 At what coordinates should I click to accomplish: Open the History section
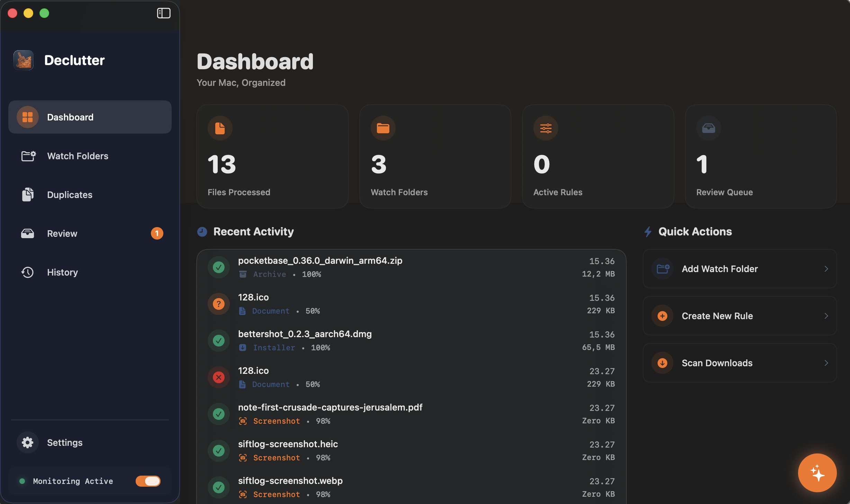(62, 272)
